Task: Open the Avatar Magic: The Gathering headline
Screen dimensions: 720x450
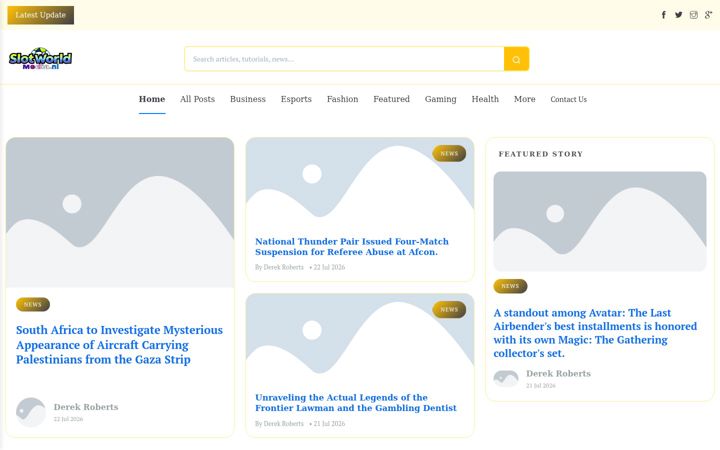Action: click(x=595, y=333)
